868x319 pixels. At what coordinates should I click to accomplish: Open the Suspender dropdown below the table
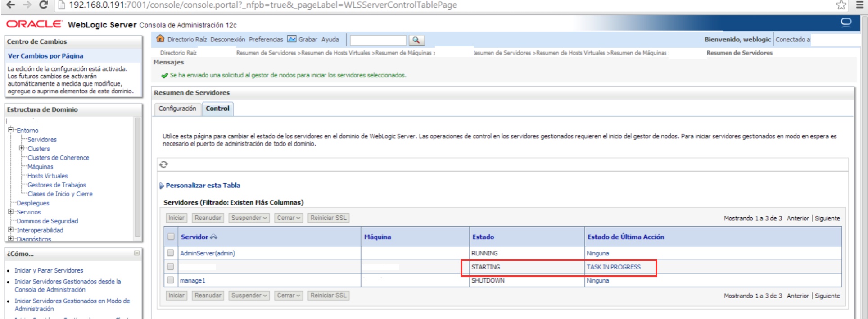click(x=249, y=296)
